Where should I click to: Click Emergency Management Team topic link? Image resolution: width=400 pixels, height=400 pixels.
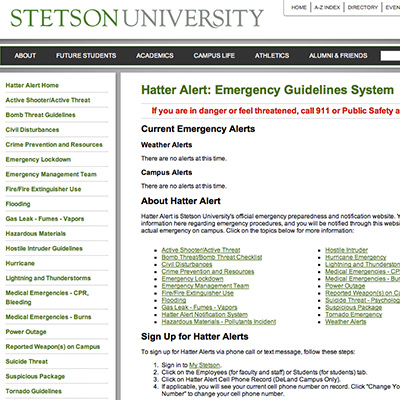pyautogui.click(x=205, y=286)
